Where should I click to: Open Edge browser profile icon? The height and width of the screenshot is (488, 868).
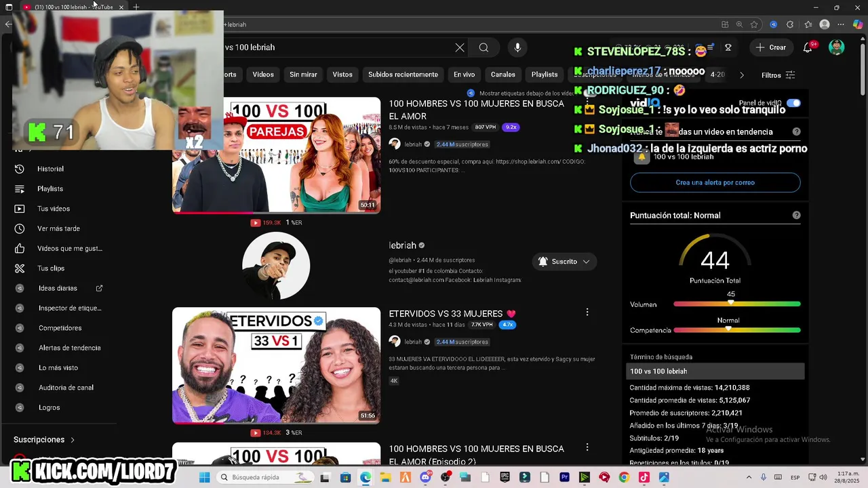coord(825,24)
